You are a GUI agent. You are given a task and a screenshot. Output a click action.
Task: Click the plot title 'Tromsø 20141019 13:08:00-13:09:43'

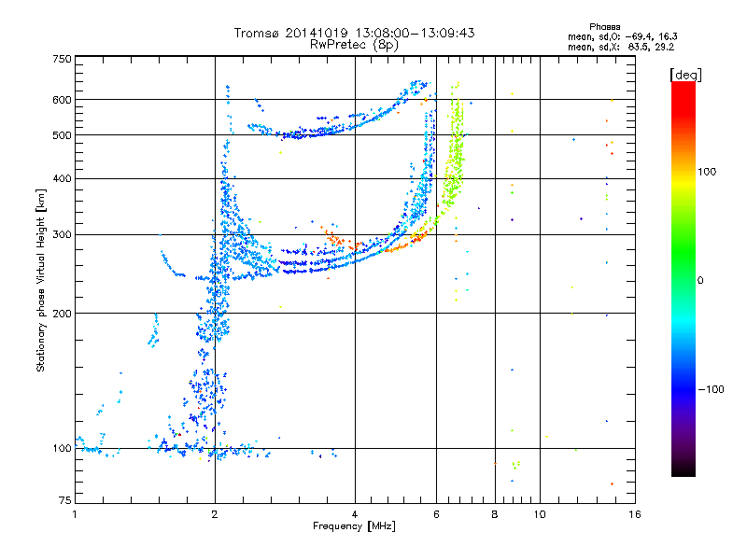click(x=354, y=33)
